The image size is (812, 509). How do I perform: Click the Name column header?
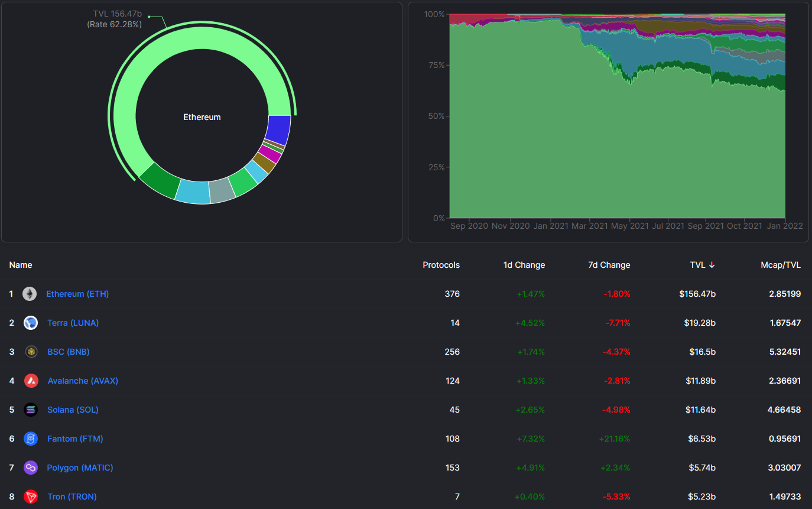click(x=21, y=265)
